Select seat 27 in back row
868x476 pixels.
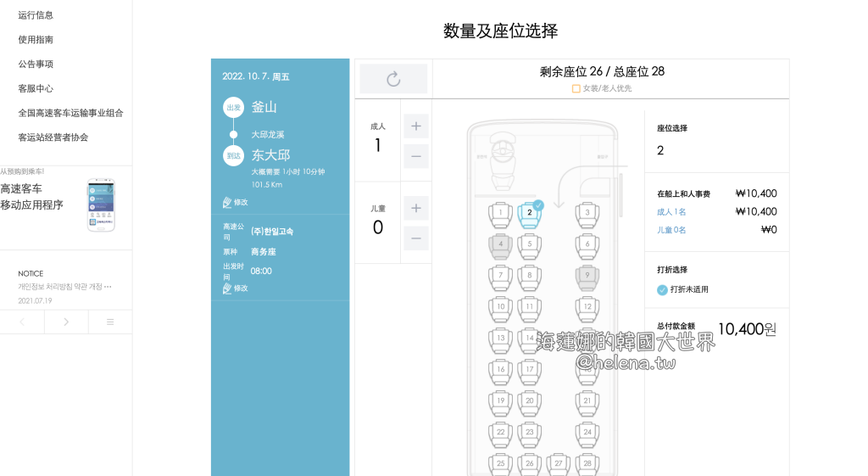[x=558, y=463]
